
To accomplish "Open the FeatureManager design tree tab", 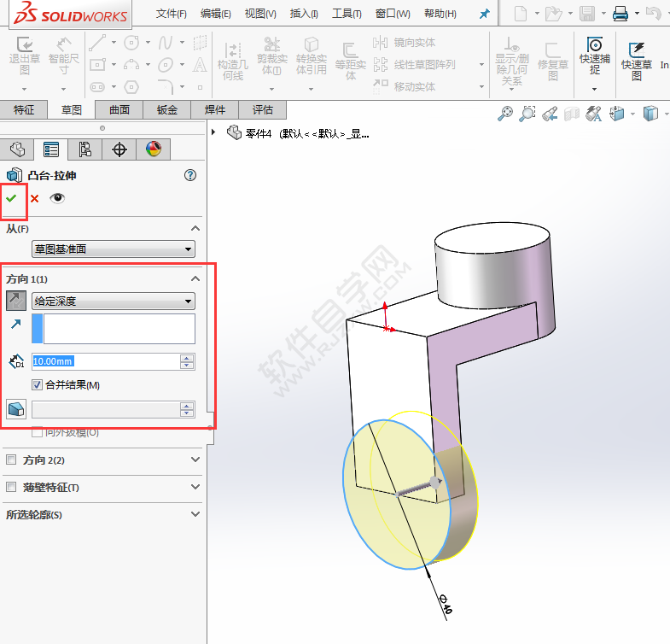I will point(18,149).
